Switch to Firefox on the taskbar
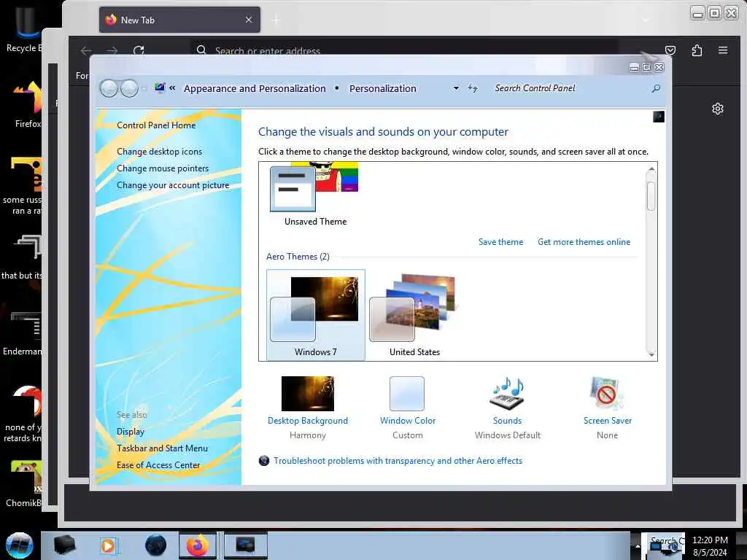The height and width of the screenshot is (560, 747). pyautogui.click(x=198, y=545)
